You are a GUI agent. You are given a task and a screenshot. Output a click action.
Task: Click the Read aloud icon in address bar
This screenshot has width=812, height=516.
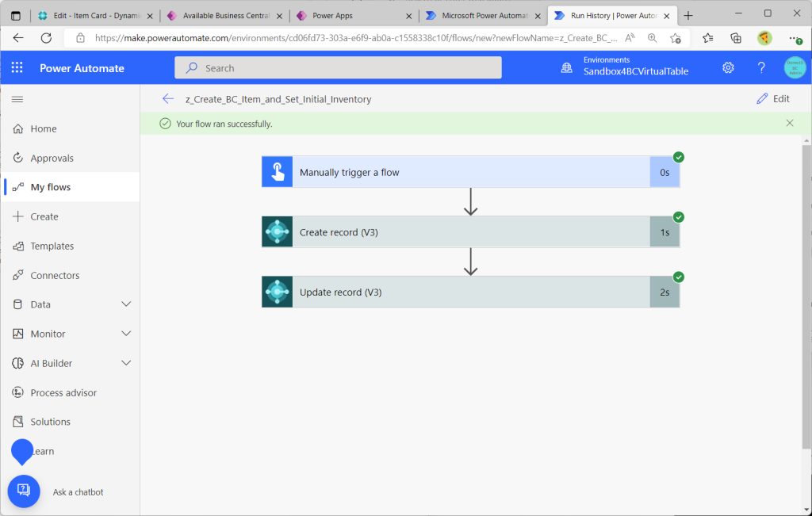(630, 38)
